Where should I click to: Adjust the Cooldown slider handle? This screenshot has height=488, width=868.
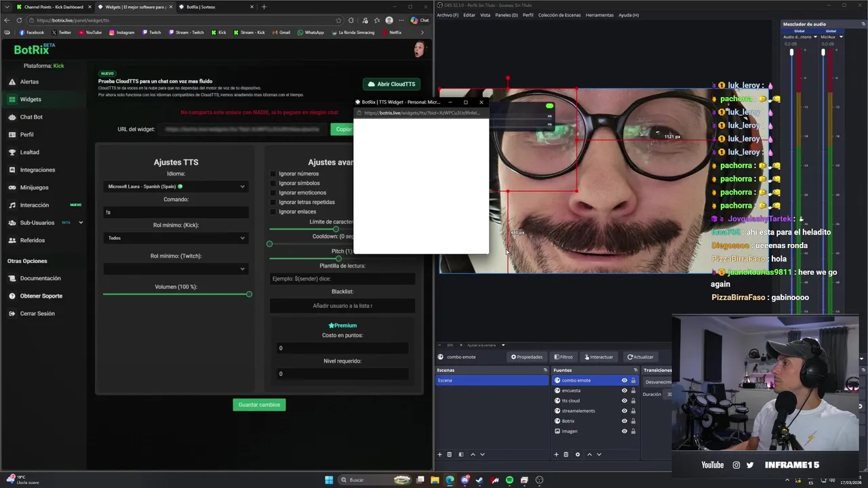pyautogui.click(x=269, y=243)
